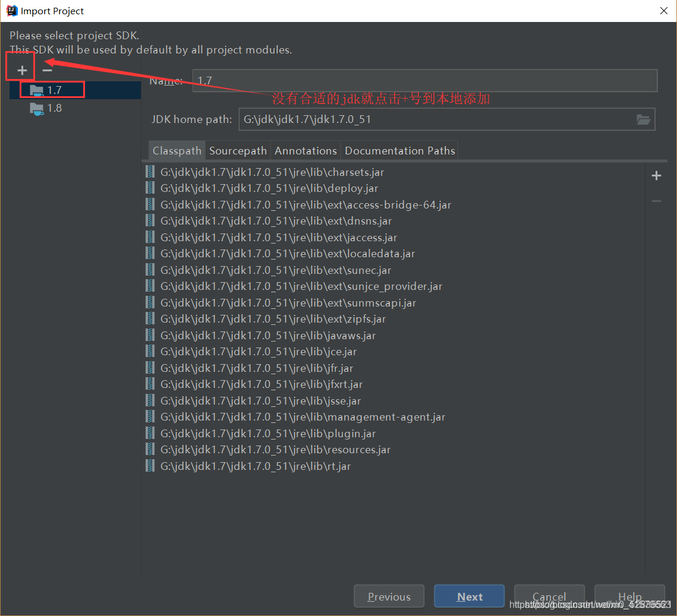Click the jar icon beside jce.jar

(150, 352)
